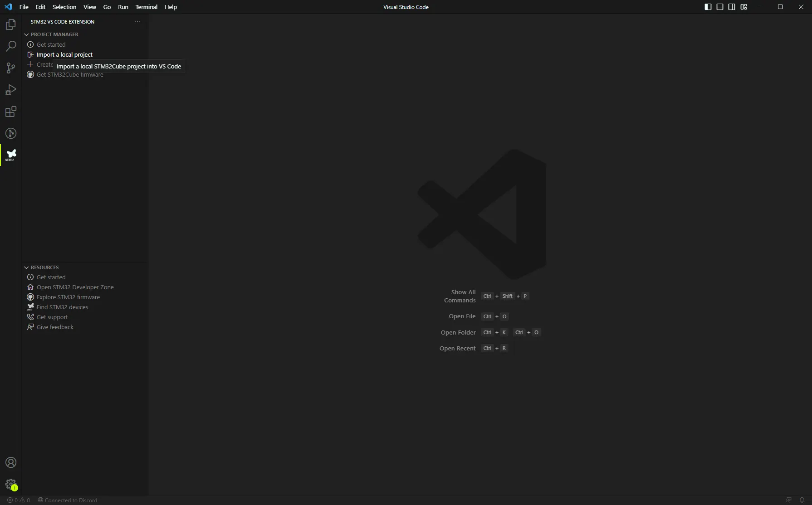Screen dimensions: 812x505
Task: Click the Open Folder label
Action: (x=458, y=332)
